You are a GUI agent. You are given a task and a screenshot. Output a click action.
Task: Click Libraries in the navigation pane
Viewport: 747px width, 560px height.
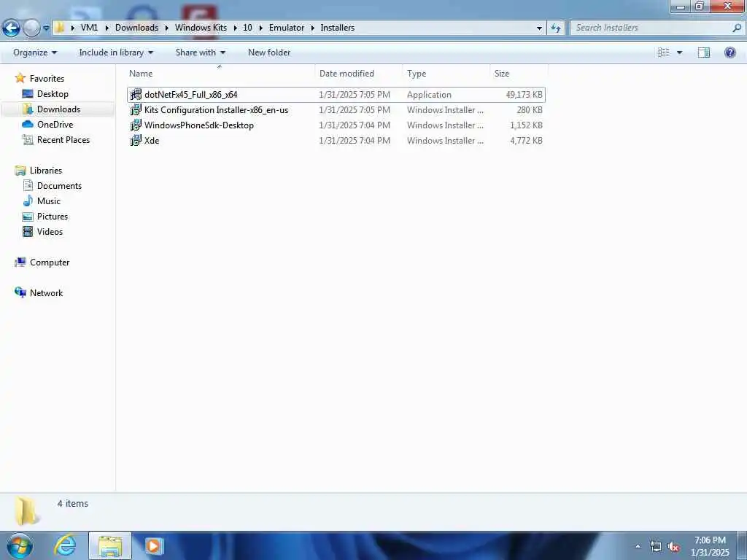46,171
